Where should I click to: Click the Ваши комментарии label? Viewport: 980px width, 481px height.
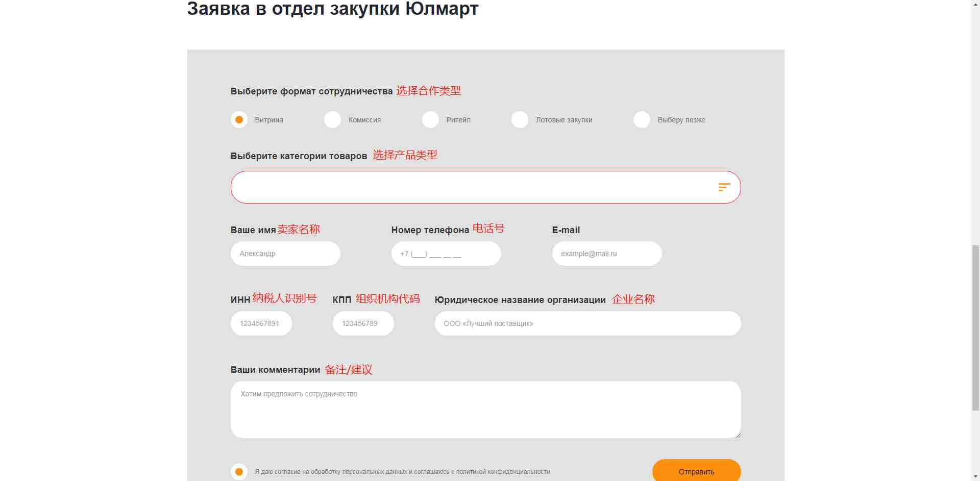click(x=275, y=370)
